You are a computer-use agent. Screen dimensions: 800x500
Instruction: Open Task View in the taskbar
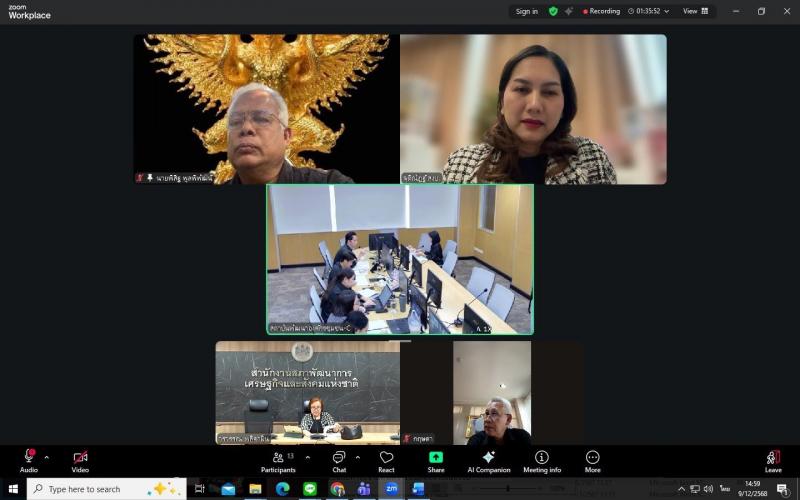(199, 489)
